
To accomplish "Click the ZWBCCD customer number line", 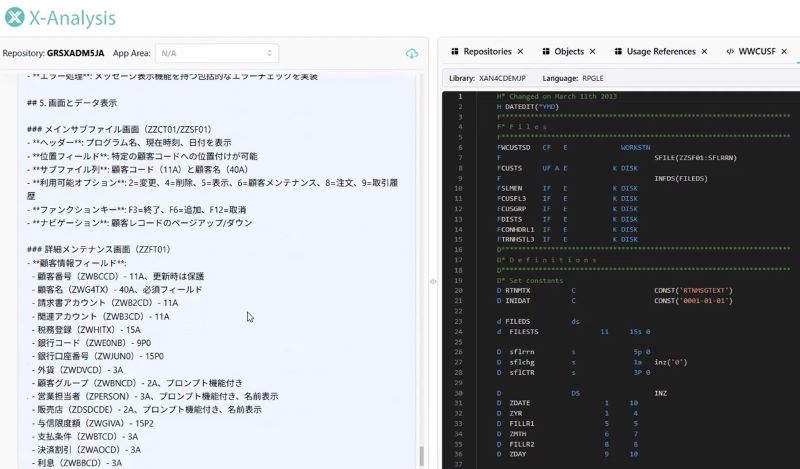I will (x=118, y=276).
